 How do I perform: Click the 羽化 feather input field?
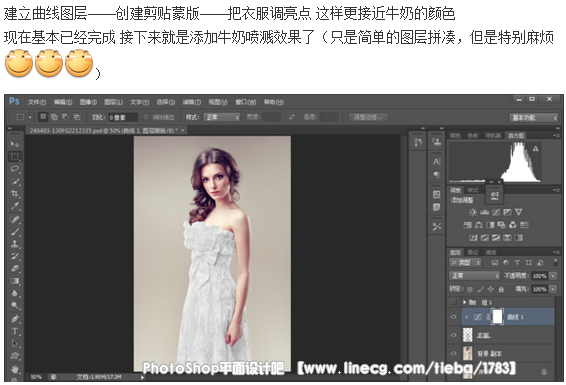click(123, 117)
